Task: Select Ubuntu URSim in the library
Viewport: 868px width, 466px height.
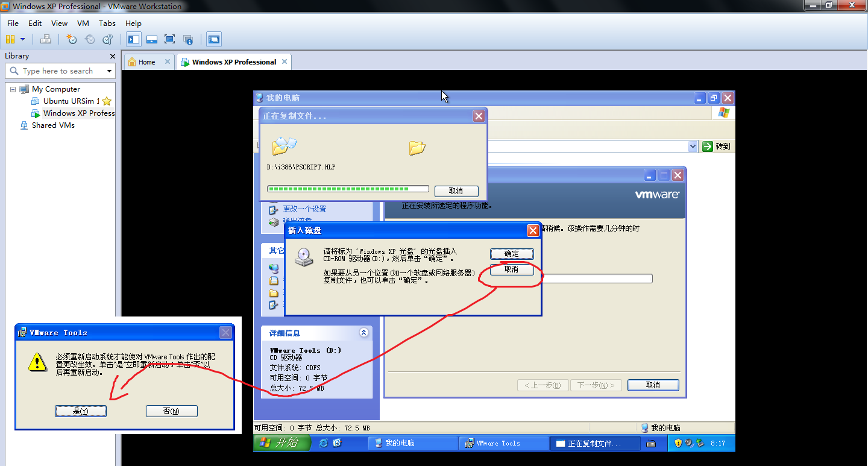Action: [x=70, y=101]
